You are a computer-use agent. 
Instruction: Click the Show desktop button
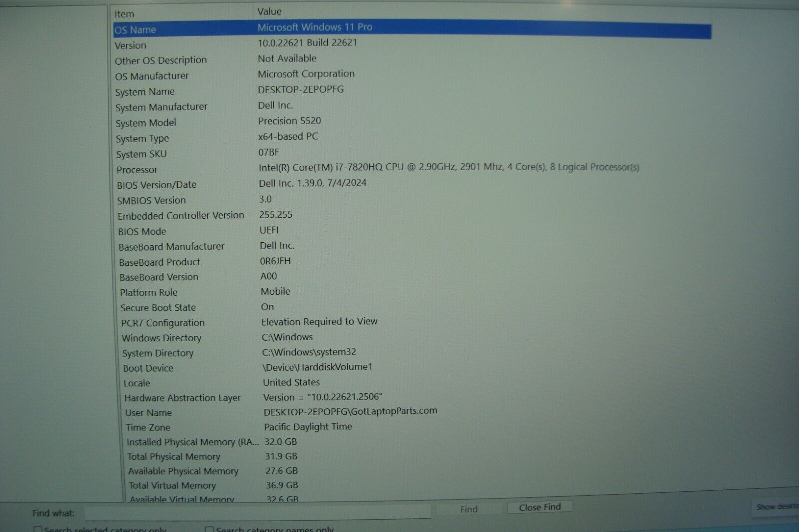coord(777,507)
